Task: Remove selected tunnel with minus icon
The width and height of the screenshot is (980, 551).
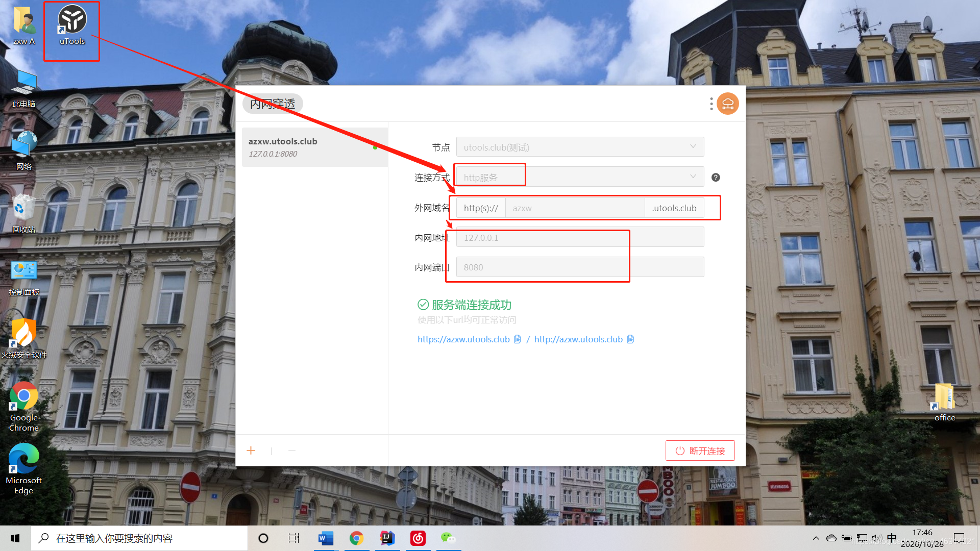Action: [291, 450]
